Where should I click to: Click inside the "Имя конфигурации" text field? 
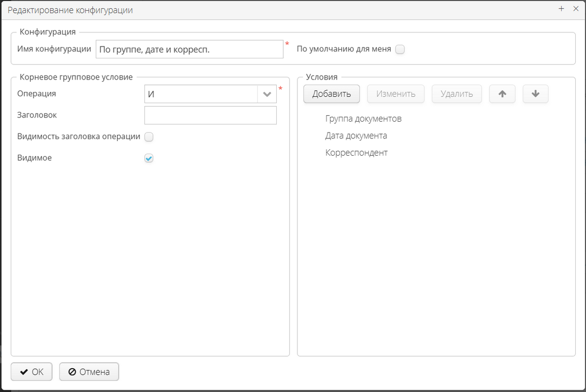click(x=189, y=49)
